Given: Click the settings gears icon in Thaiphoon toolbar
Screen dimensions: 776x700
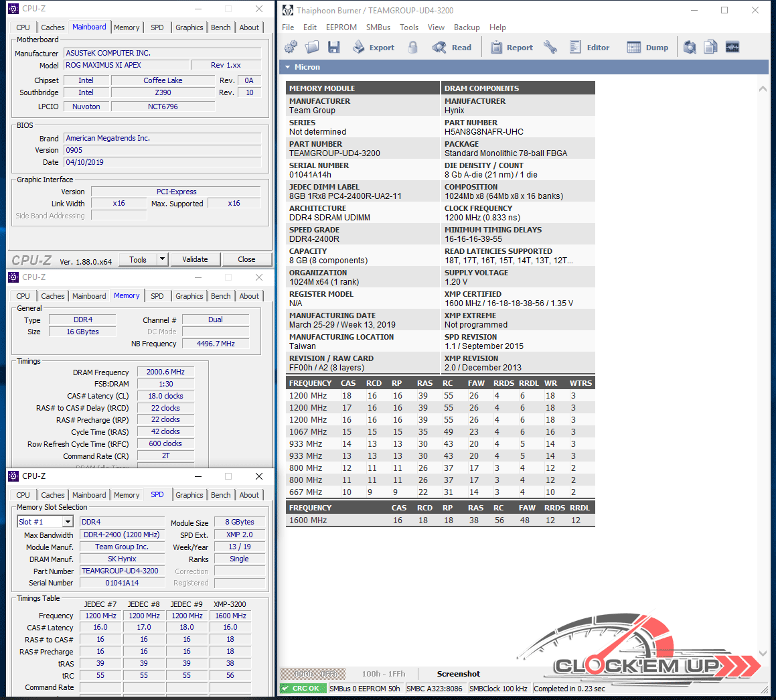Looking at the screenshot, I should (x=291, y=47).
